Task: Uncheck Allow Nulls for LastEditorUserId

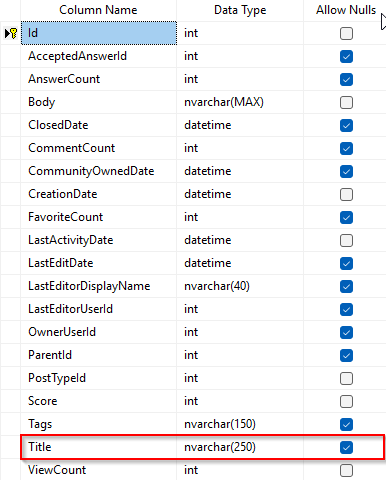Action: (x=346, y=309)
